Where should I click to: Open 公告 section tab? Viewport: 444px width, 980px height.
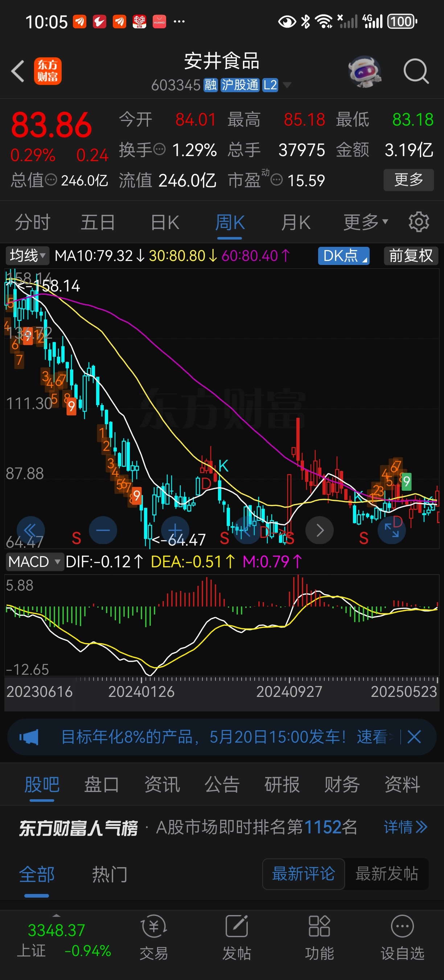[x=222, y=784]
